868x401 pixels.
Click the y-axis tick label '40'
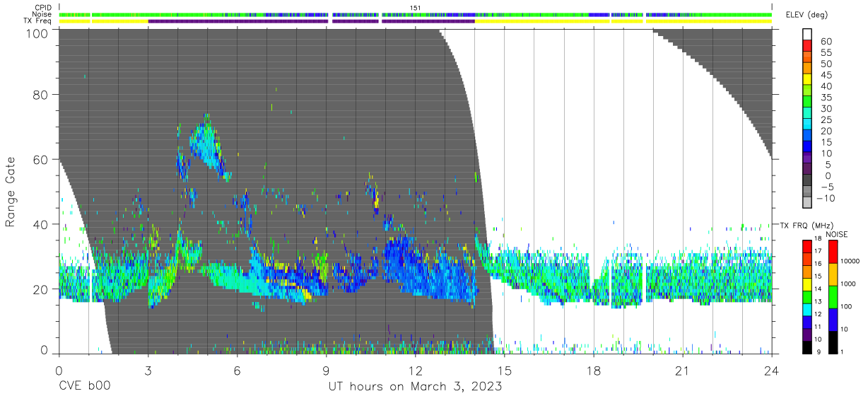pyautogui.click(x=40, y=224)
